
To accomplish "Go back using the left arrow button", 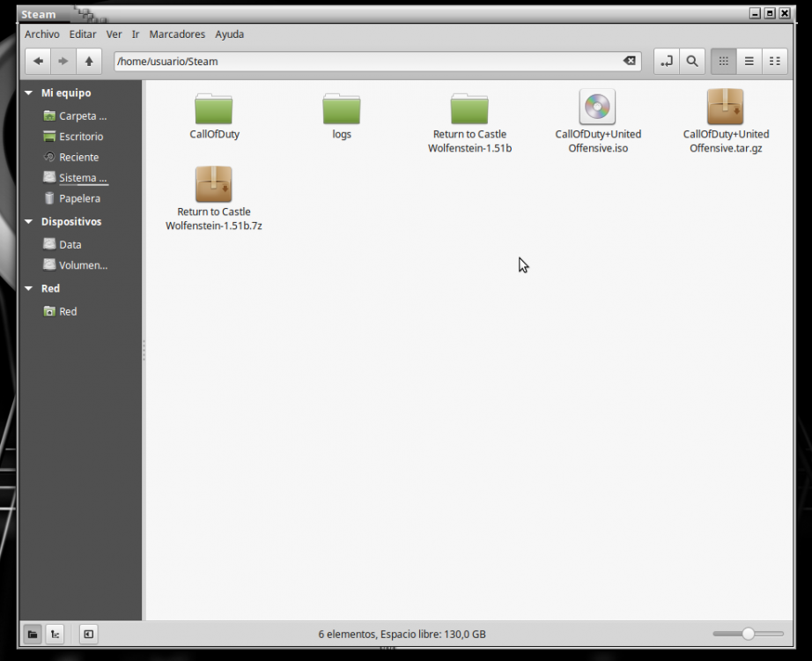I will (x=38, y=61).
